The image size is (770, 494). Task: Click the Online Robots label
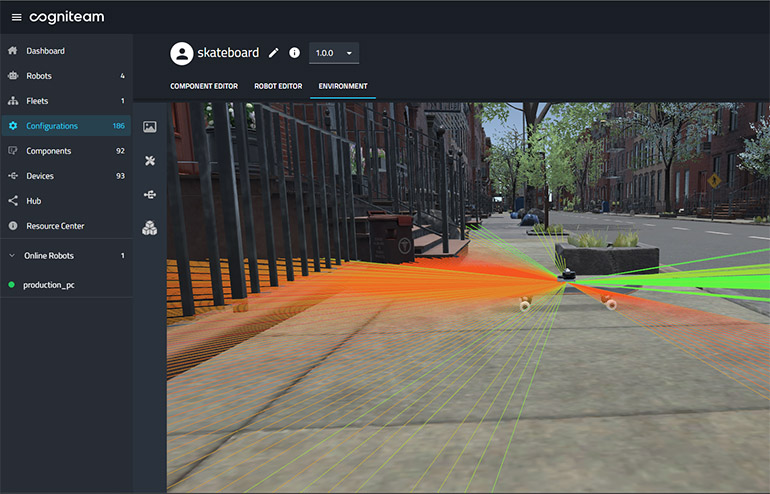49,256
